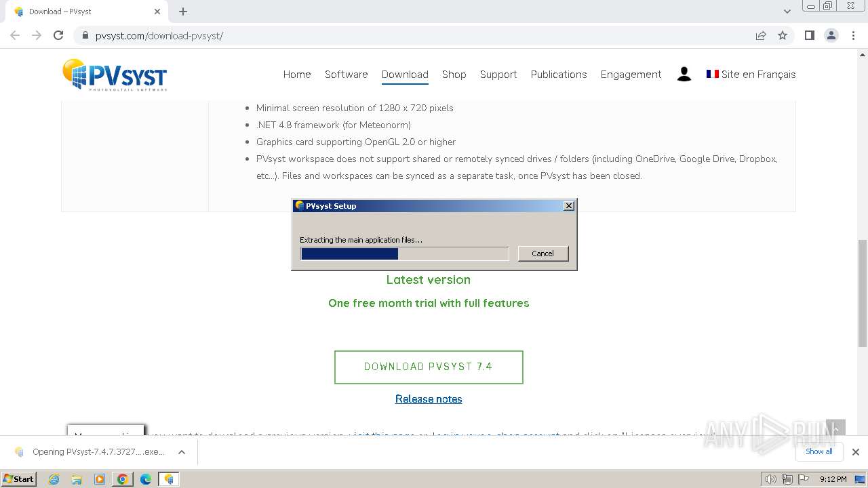Click the PVsyst logo
Image resolution: width=868 pixels, height=488 pixels.
point(115,75)
